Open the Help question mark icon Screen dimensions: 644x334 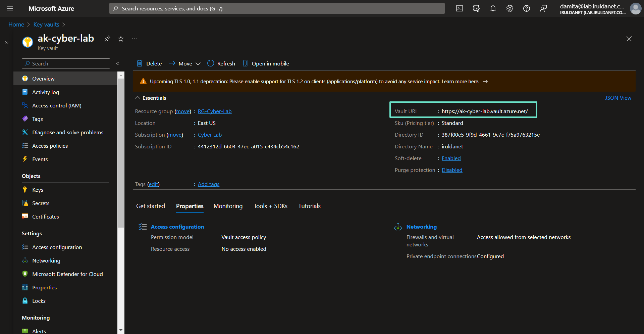(x=527, y=8)
